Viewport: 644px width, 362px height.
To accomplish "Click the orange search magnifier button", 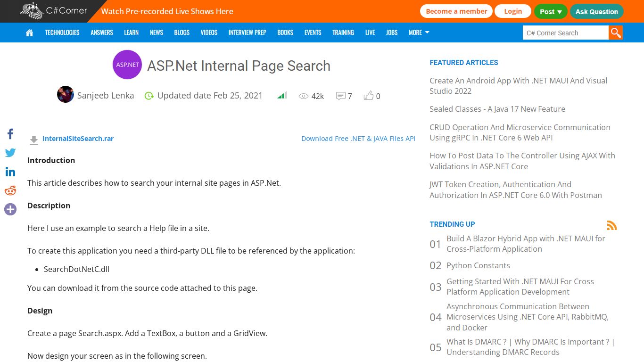I will (615, 33).
